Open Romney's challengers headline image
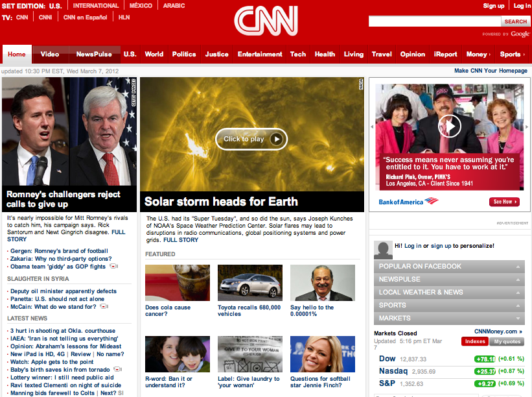This screenshot has height=397, width=532. (x=69, y=132)
